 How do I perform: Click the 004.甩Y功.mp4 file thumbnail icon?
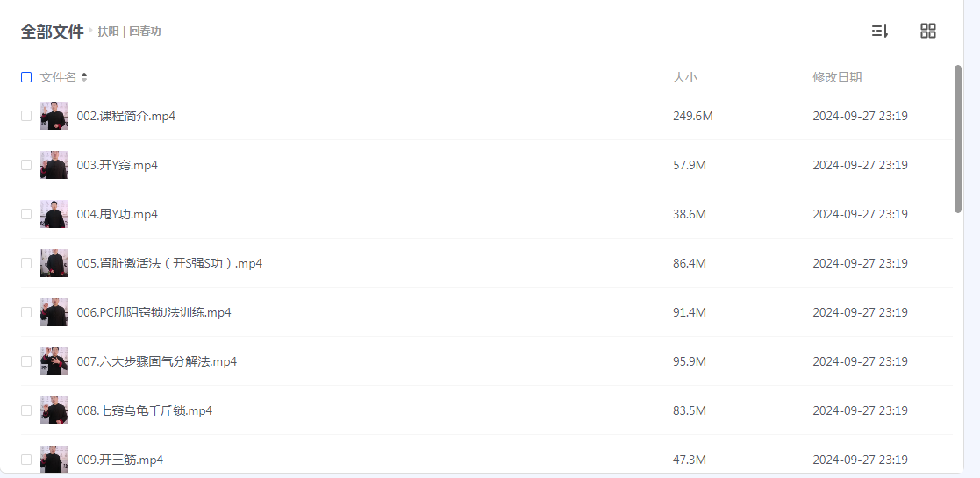(54, 214)
